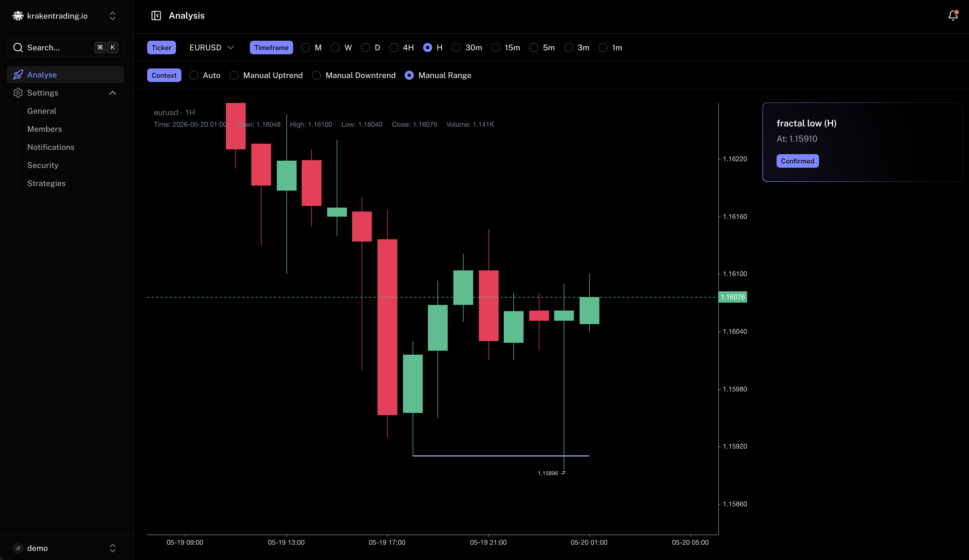Open the krakentrading.io workspace switcher

click(65, 16)
